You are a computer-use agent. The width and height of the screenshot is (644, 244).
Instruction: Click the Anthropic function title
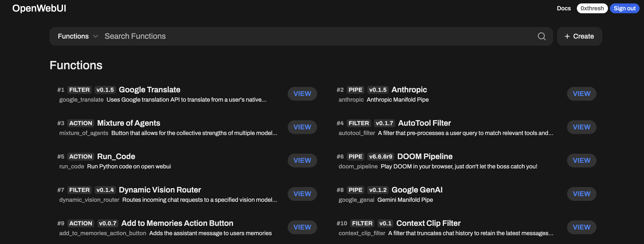pyautogui.click(x=409, y=90)
